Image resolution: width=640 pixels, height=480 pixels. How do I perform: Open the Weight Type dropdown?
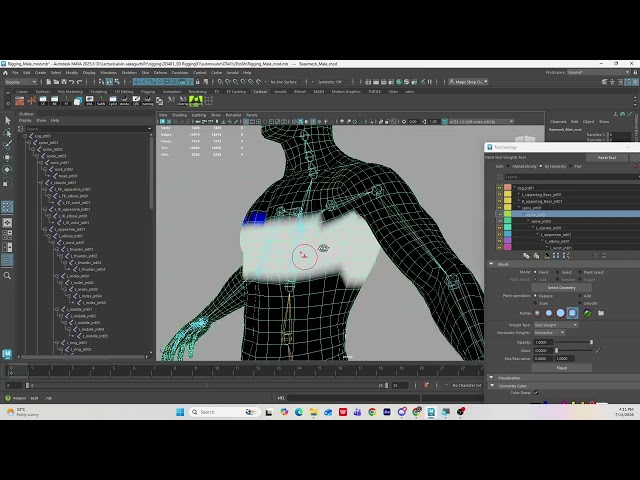(556, 325)
